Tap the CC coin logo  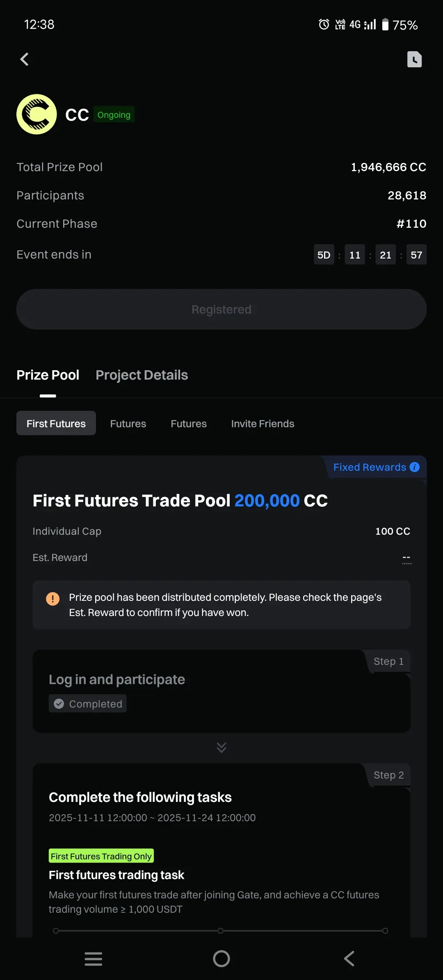click(x=37, y=114)
